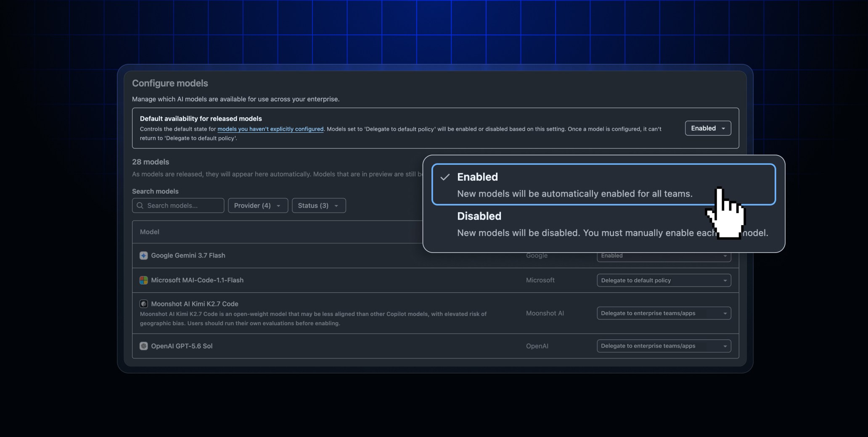Focus the Search models input field

178,205
